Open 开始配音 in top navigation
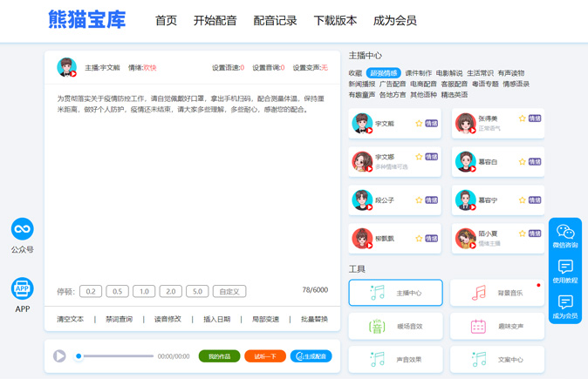 coord(215,20)
